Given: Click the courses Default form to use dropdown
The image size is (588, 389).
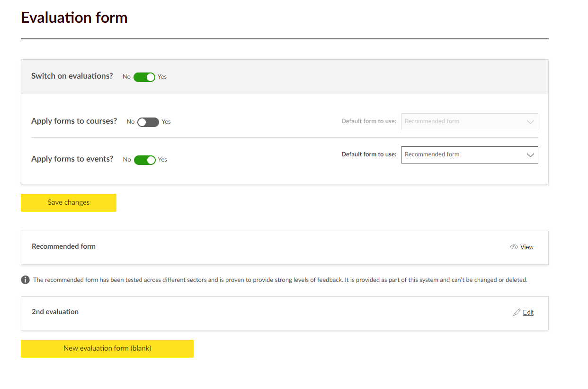Looking at the screenshot, I should click(x=469, y=122).
